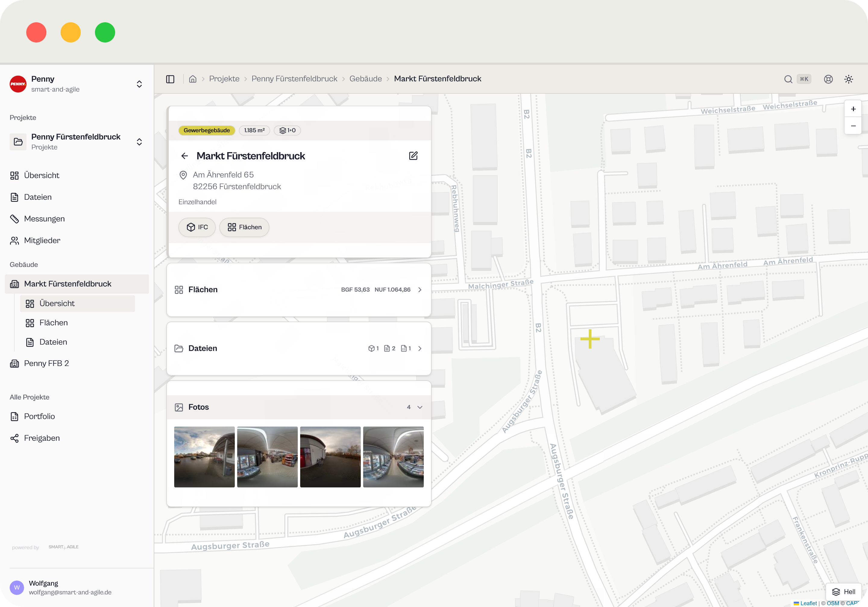Click the Leaflet attribution link
The image size is (868, 607).
(808, 603)
